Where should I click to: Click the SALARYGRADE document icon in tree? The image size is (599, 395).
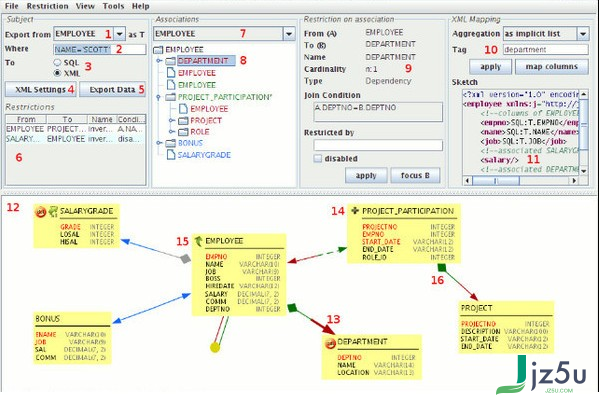pos(171,155)
